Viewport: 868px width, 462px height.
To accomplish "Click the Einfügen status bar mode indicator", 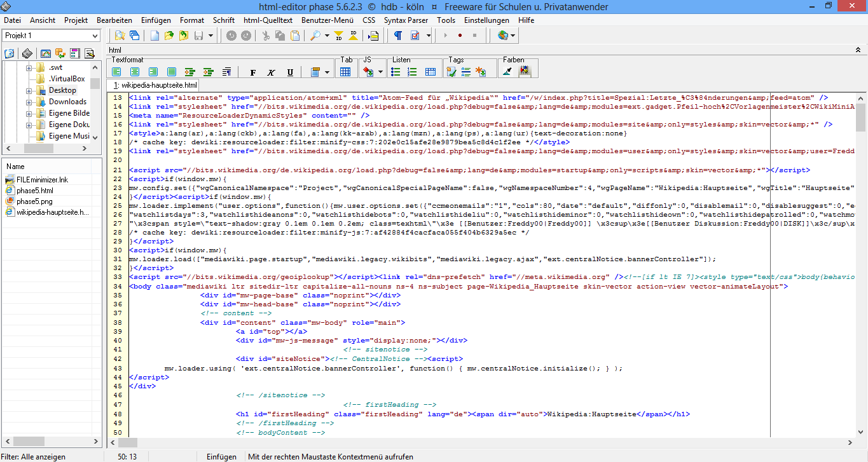I will point(221,456).
